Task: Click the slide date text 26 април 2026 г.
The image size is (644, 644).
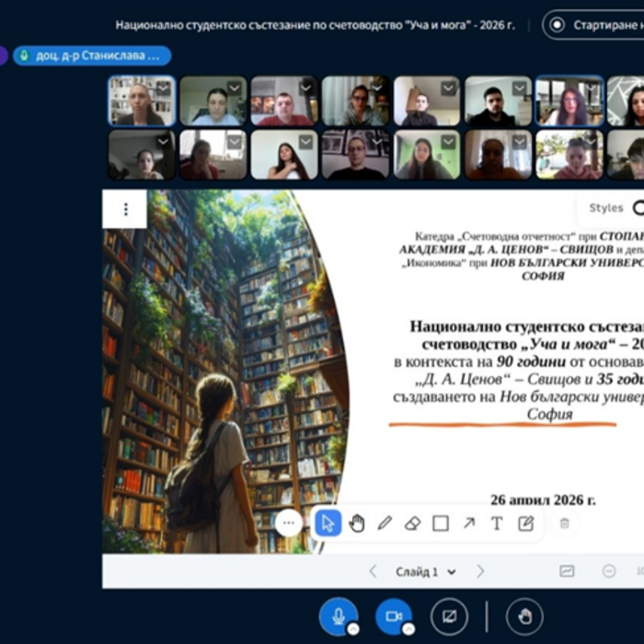Action: click(x=543, y=500)
